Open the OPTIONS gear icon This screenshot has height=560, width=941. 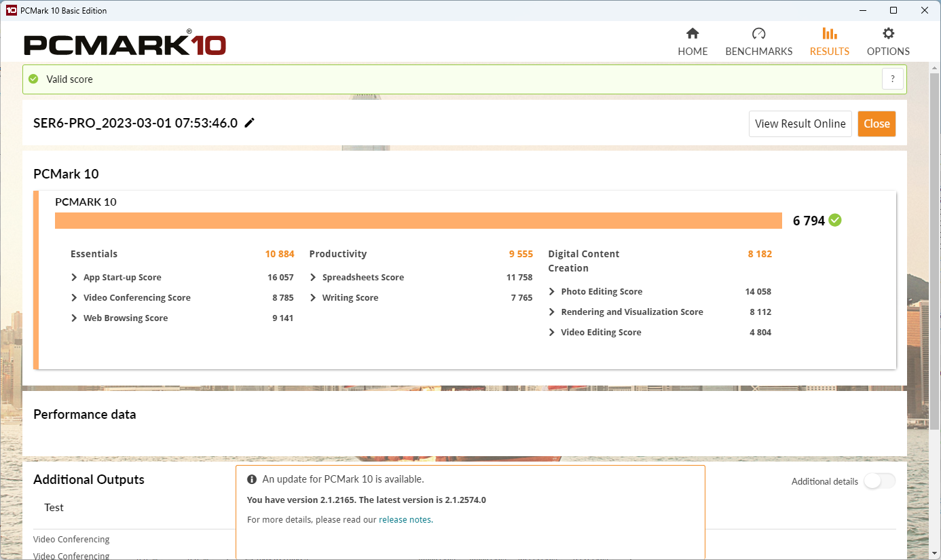tap(888, 34)
